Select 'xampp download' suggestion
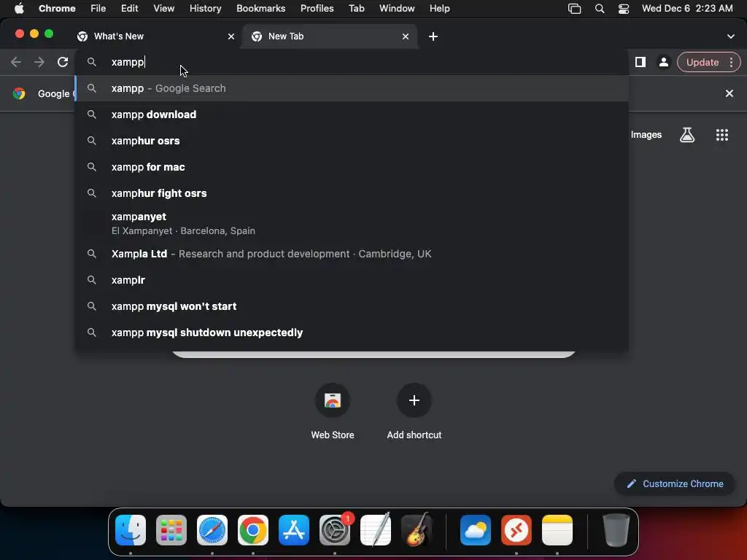 (x=352, y=114)
